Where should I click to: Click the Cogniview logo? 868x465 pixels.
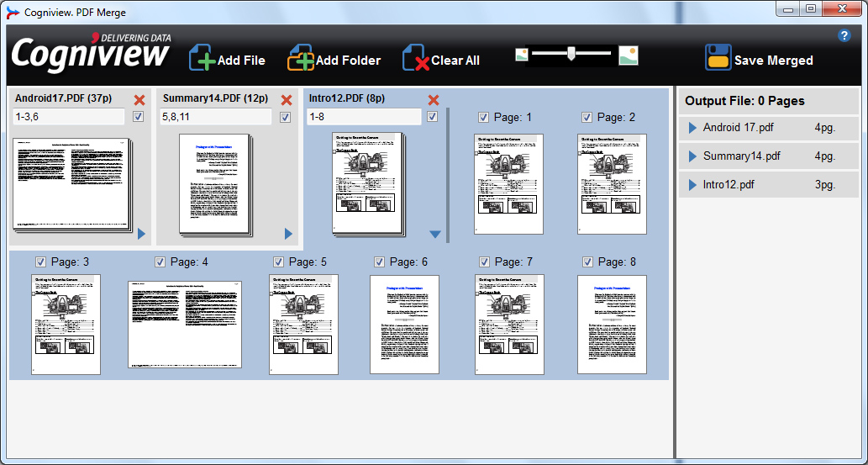92,52
